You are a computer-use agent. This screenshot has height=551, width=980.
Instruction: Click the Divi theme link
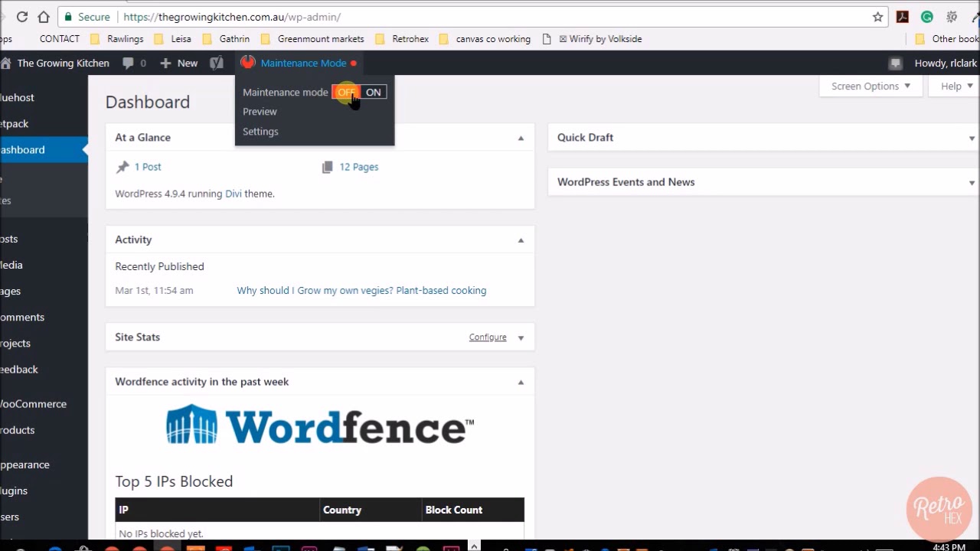click(234, 194)
